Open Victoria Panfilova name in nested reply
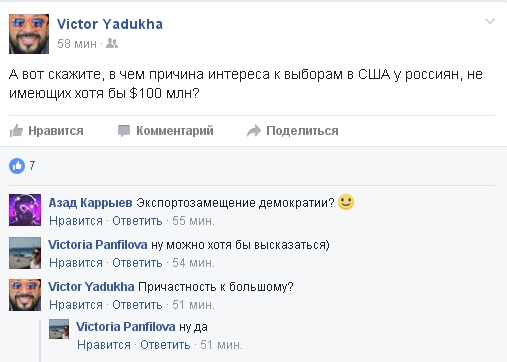 click(x=126, y=327)
